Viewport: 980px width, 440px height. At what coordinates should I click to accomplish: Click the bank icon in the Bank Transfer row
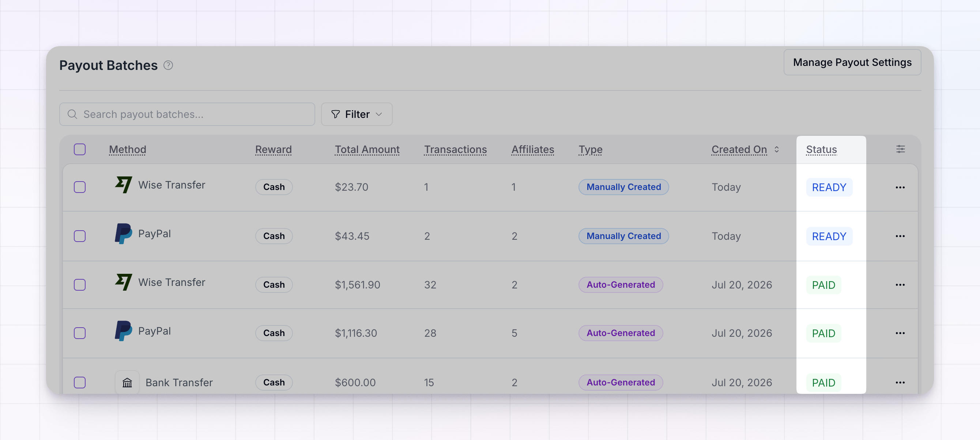point(127,383)
